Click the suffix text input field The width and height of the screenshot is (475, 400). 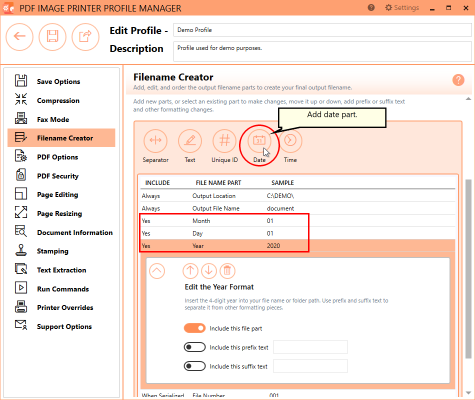tap(310, 366)
